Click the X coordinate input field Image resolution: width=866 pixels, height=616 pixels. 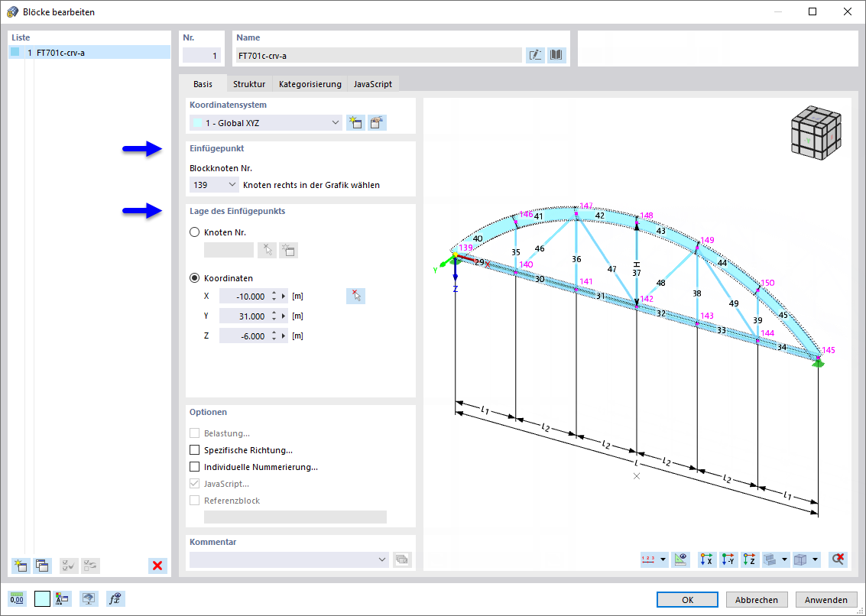245,296
